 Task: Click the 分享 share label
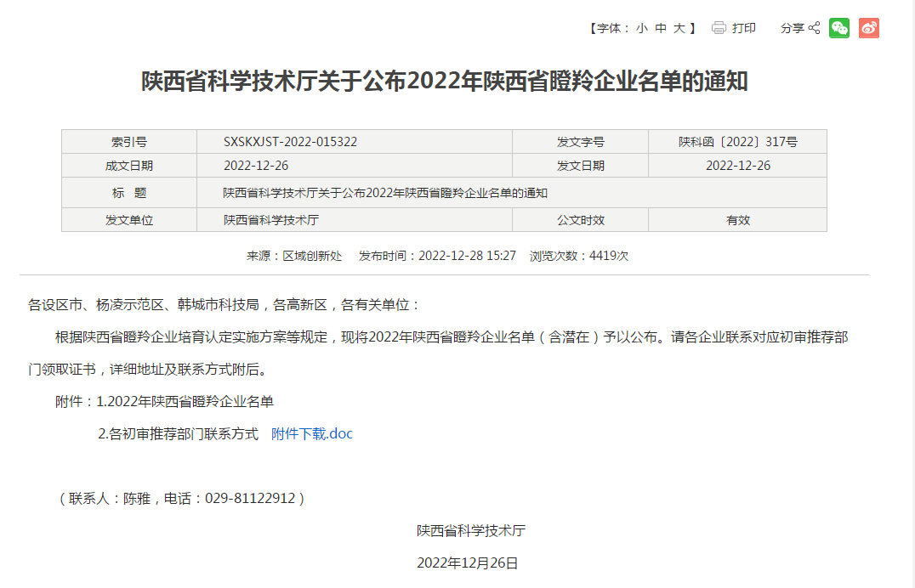tap(792, 28)
